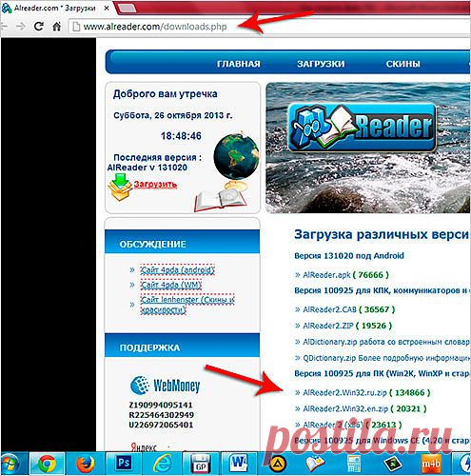Launch Firefox from the taskbar

pyautogui.click(x=85, y=464)
